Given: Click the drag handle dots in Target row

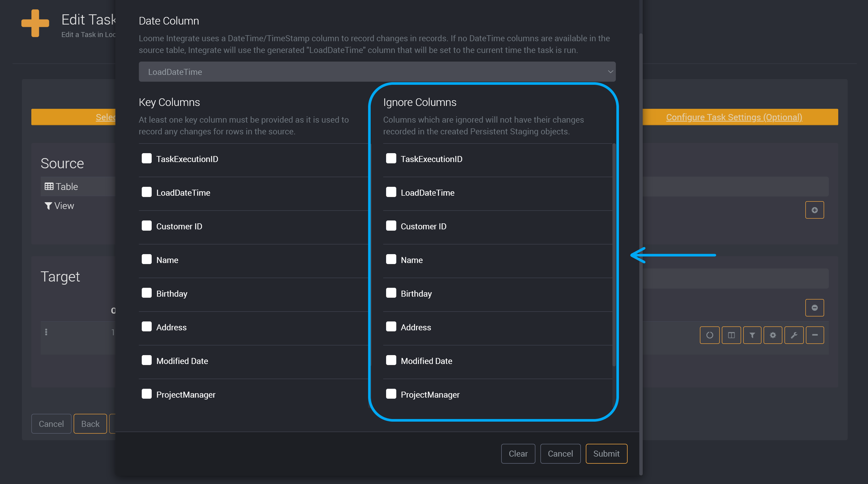Looking at the screenshot, I should [x=46, y=332].
